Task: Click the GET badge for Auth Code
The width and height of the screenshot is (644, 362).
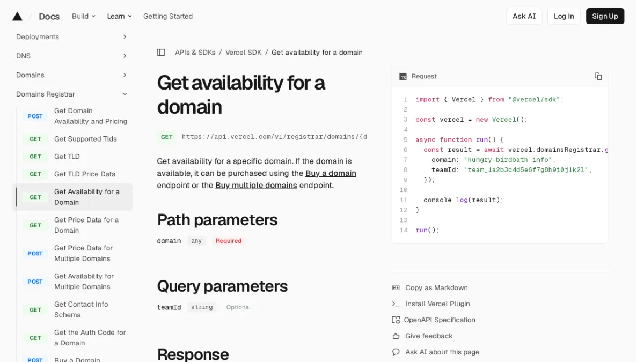Action: pos(35,338)
